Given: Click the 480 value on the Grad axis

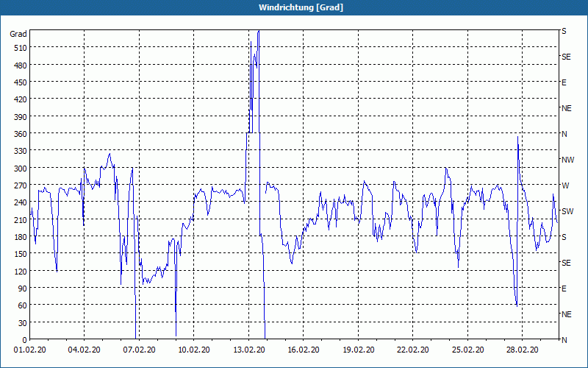Looking at the screenshot, I should click(x=21, y=65).
